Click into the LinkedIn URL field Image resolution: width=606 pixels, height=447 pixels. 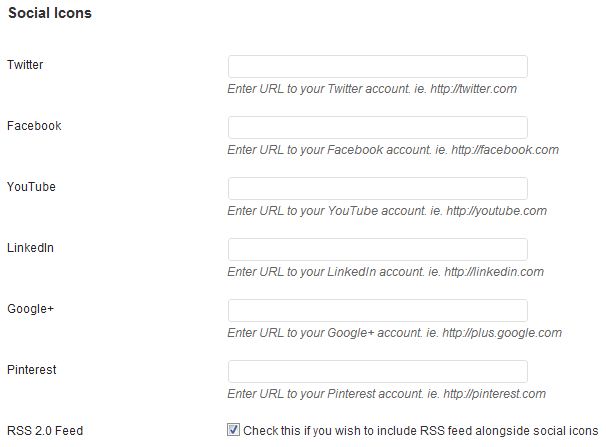(x=377, y=250)
